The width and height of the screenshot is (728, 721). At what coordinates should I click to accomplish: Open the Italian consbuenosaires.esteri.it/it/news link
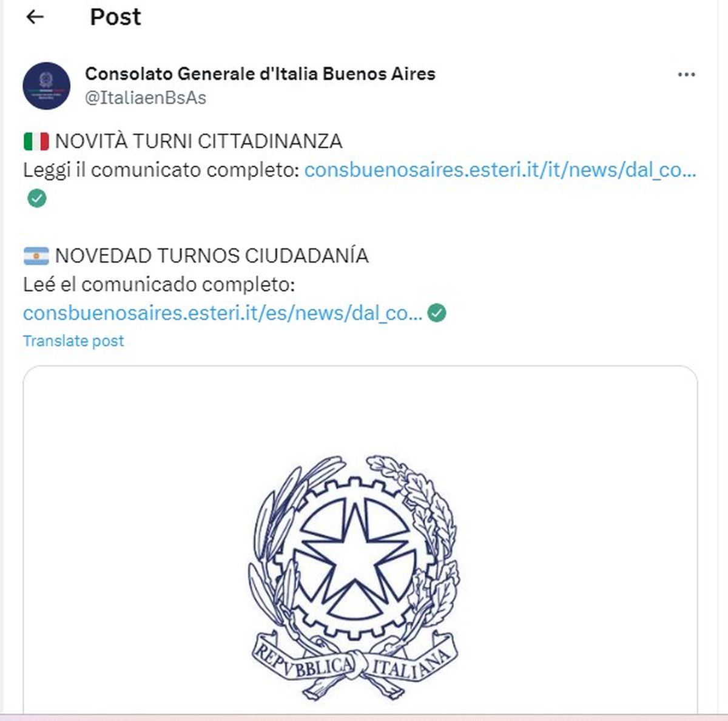[500, 170]
